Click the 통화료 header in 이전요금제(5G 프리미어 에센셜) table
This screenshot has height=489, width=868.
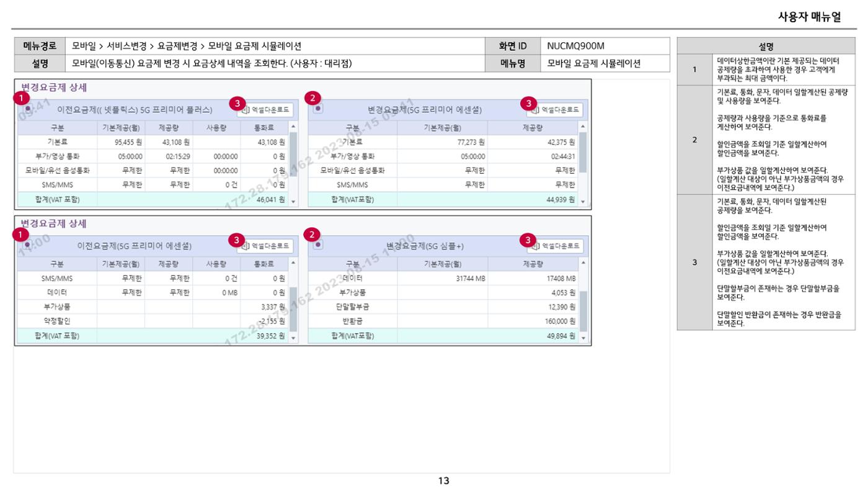click(265, 264)
